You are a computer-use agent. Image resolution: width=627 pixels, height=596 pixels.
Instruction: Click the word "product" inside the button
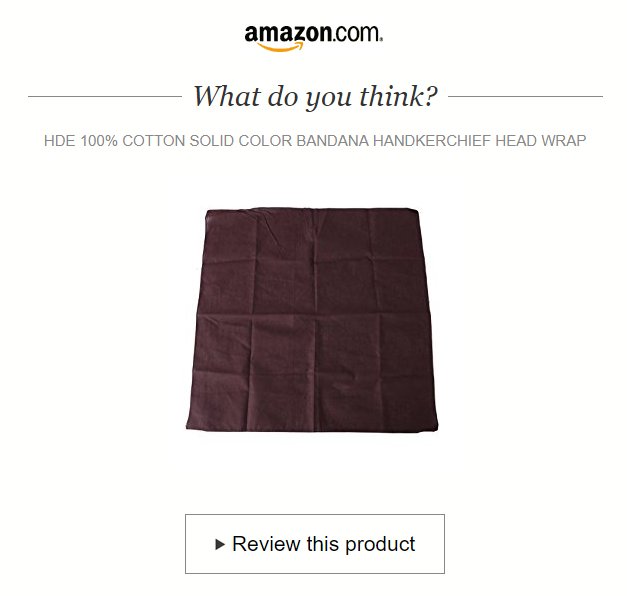click(x=380, y=545)
